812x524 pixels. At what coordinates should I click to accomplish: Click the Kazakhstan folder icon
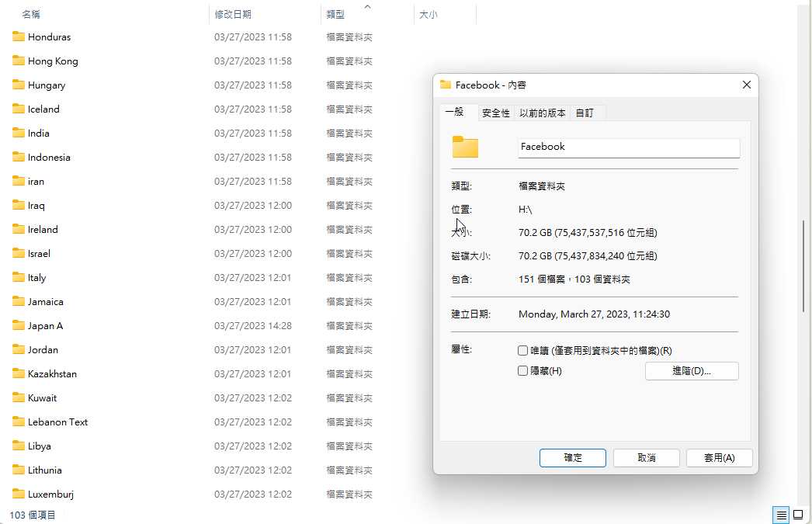(x=19, y=373)
